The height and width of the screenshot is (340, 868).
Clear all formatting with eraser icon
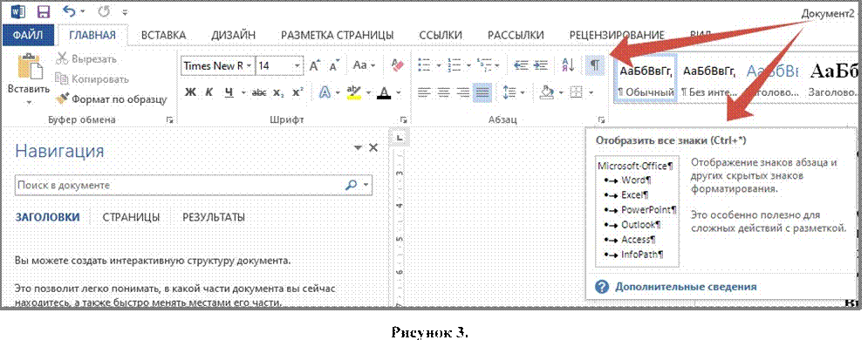tap(398, 65)
